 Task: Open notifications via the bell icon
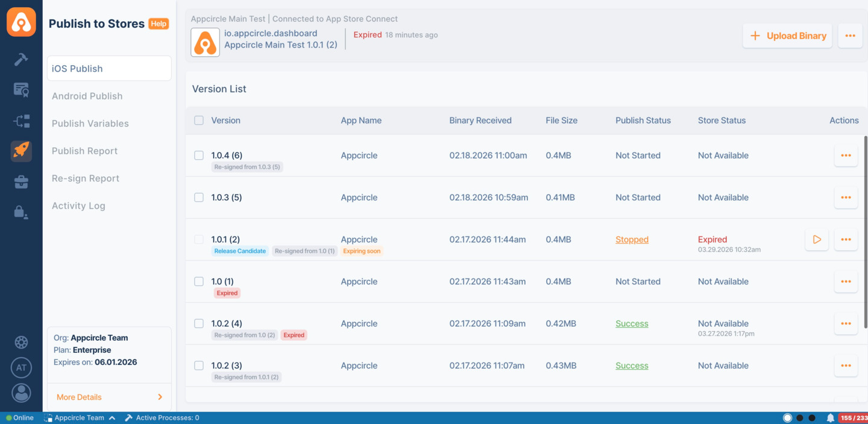click(x=831, y=417)
